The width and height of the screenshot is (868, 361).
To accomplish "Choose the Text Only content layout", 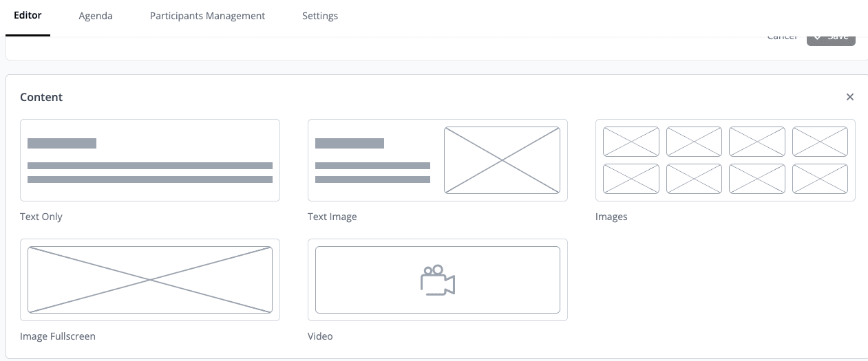I will (x=150, y=160).
